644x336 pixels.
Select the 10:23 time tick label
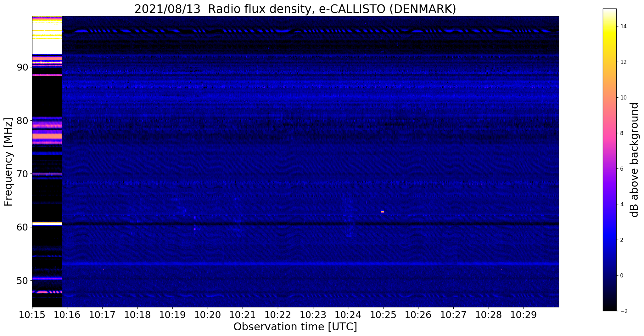[x=313, y=315]
